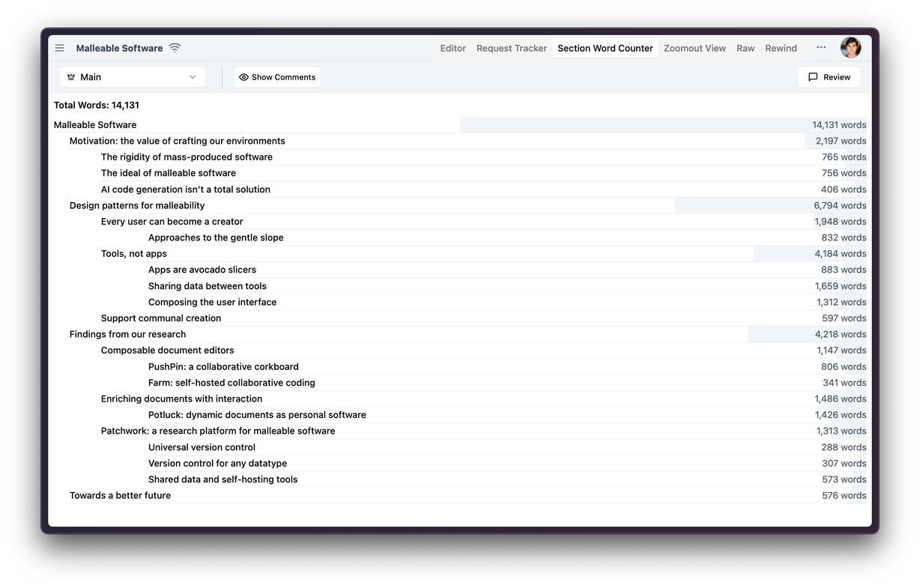The image size is (920, 588).
Task: Click the Towards a better future row
Action: pyautogui.click(x=120, y=496)
